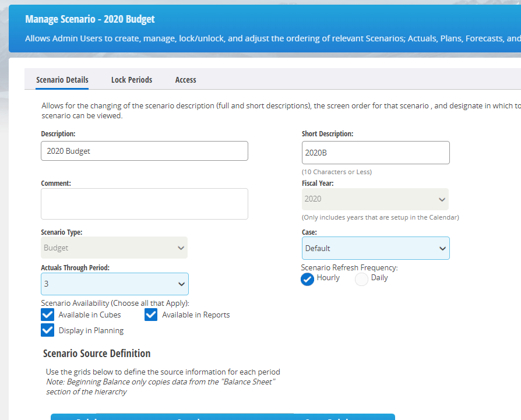Open the Actuals Through Period dropdown
The width and height of the screenshot is (521, 420).
pos(115,284)
